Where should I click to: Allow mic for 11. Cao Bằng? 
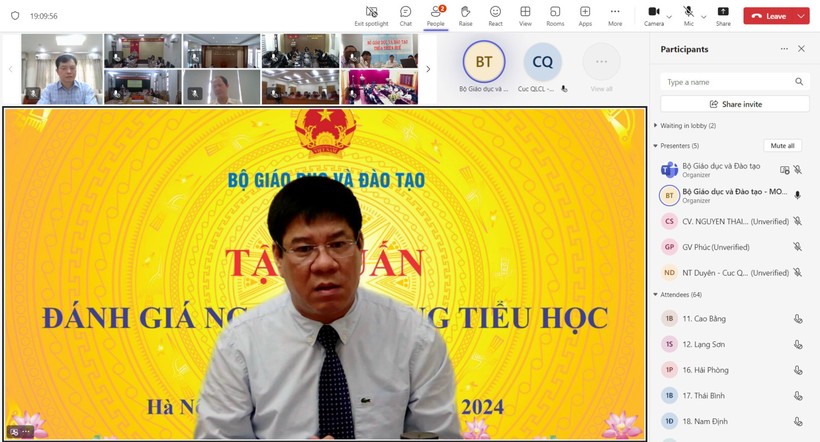coord(798,319)
